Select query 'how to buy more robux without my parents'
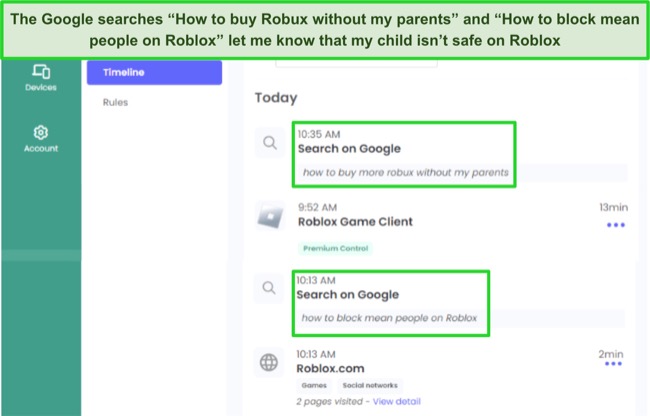The width and height of the screenshot is (650, 416). pyautogui.click(x=405, y=172)
